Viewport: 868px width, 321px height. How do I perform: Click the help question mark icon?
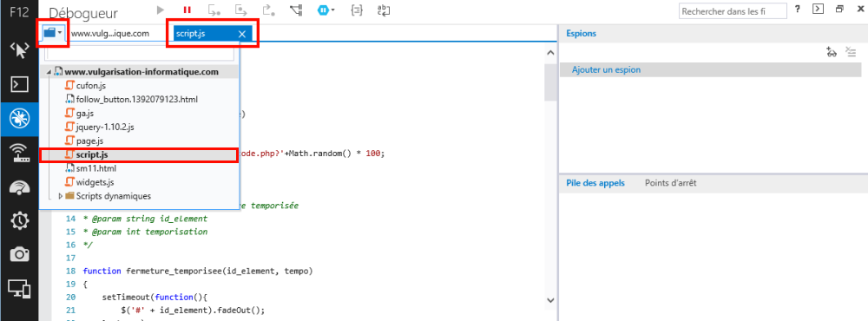coord(798,10)
